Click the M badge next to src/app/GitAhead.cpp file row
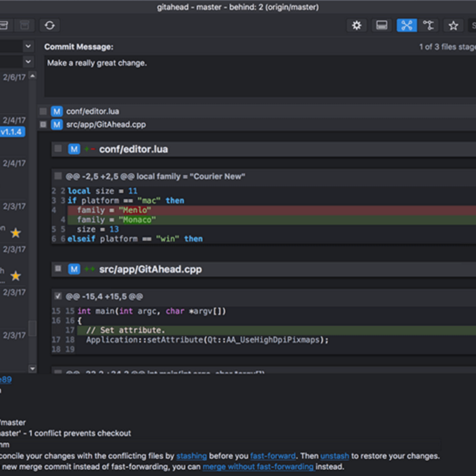 click(57, 125)
